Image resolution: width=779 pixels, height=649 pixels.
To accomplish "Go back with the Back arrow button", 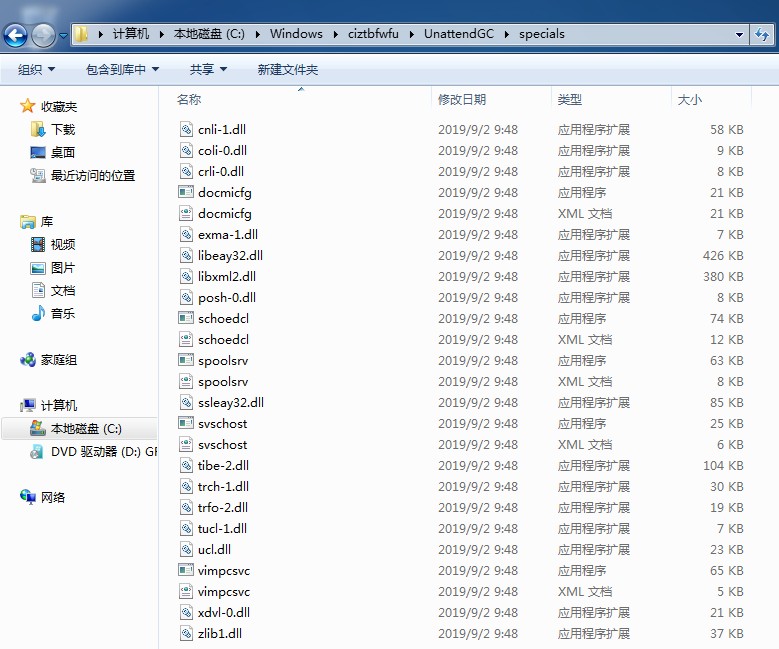I will [x=15, y=35].
